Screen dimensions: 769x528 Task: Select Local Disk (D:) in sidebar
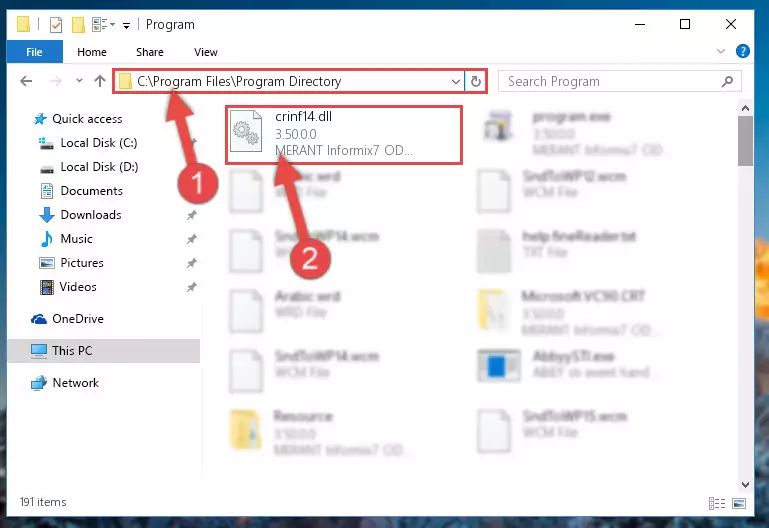(99, 167)
